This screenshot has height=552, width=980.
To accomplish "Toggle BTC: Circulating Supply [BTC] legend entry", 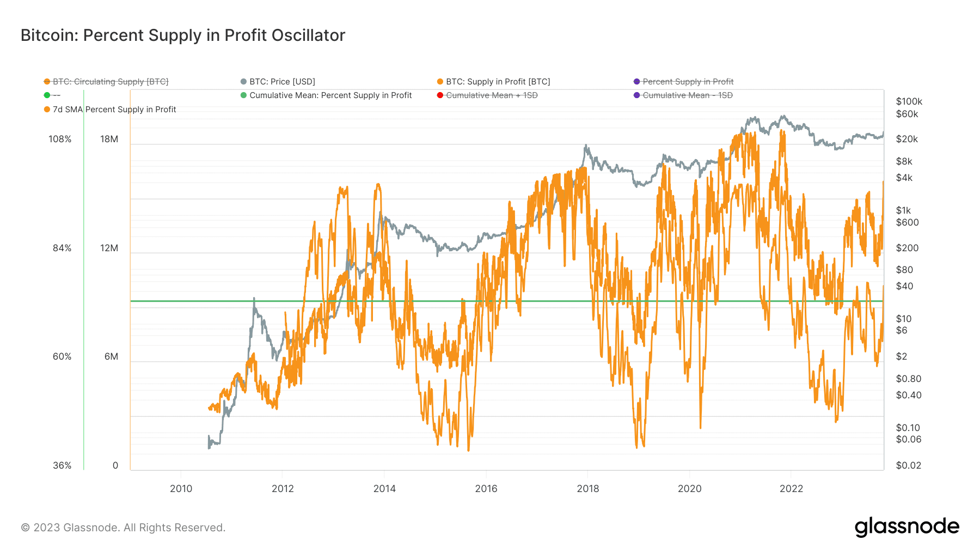I will [x=106, y=82].
